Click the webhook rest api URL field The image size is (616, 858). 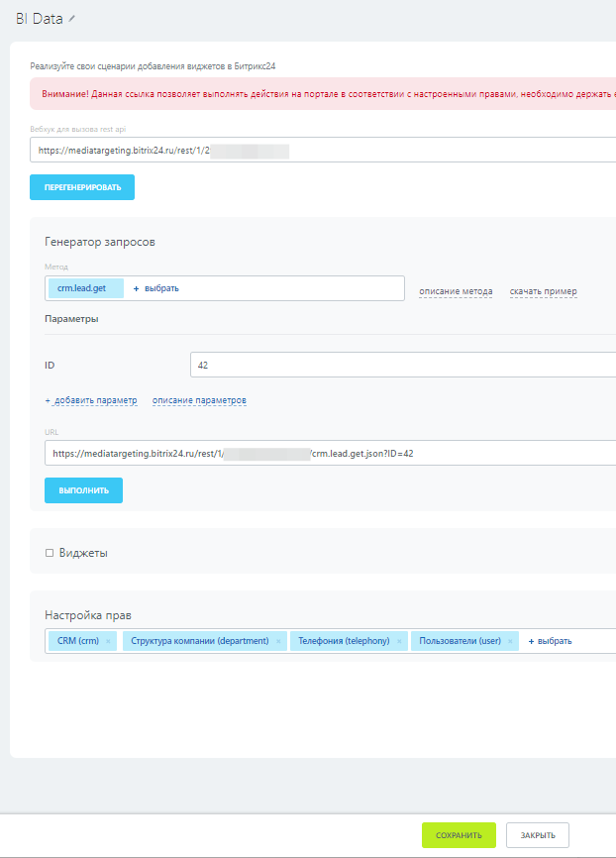tap(317, 151)
